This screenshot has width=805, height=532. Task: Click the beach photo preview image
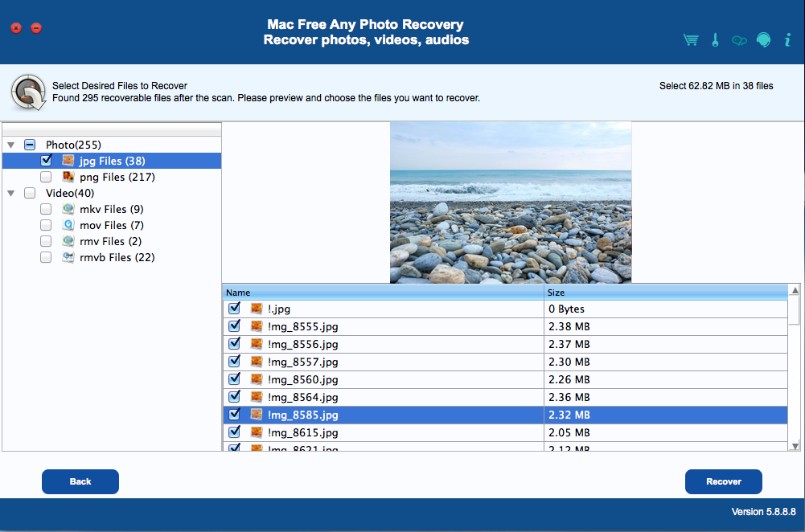pos(511,203)
